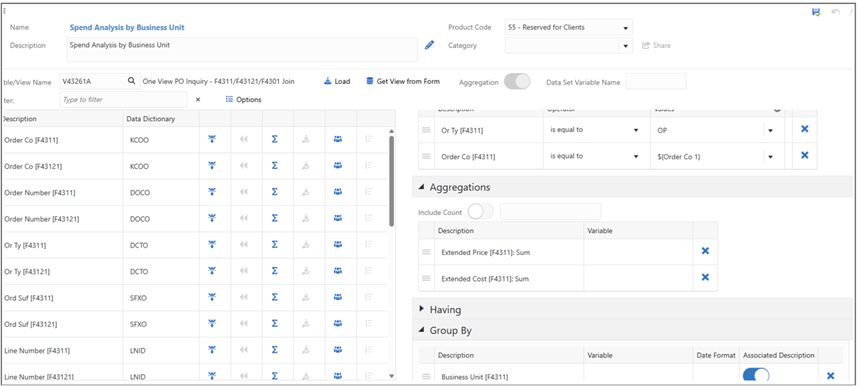
Task: Open the Options menu
Action: 244,99
